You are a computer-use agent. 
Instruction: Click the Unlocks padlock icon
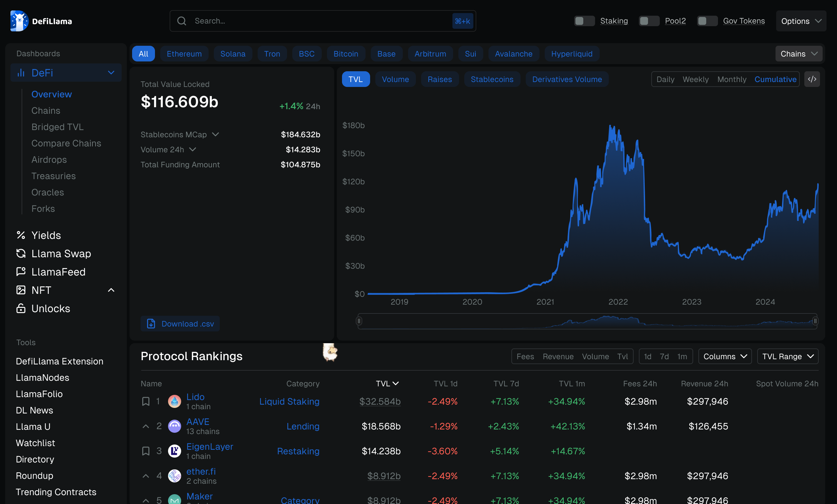pyautogui.click(x=21, y=308)
